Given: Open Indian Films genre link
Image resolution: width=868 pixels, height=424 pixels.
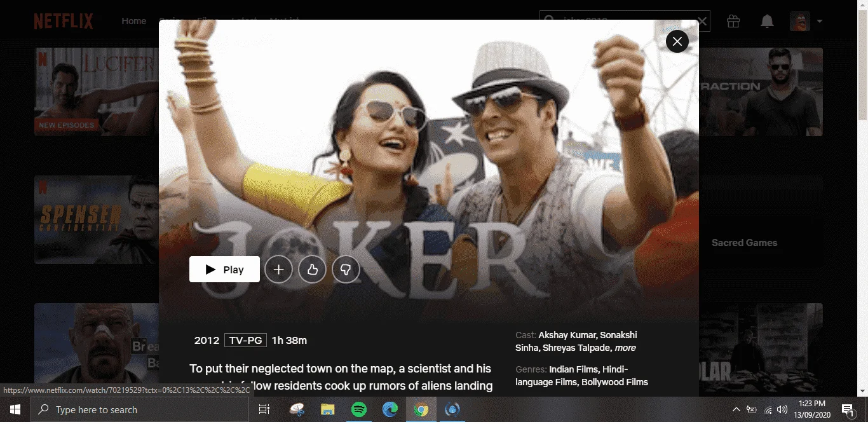Looking at the screenshot, I should tap(573, 369).
